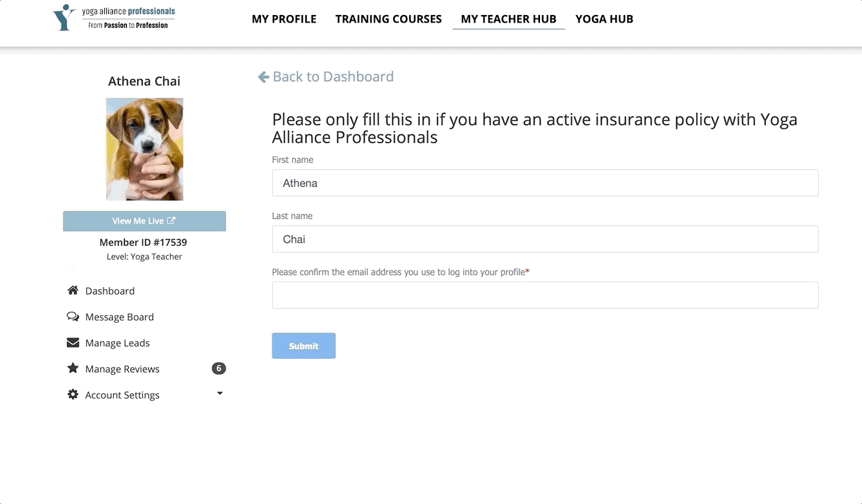Select the MY TEACHER HUB tab
The height and width of the screenshot is (504, 862).
pyautogui.click(x=508, y=19)
